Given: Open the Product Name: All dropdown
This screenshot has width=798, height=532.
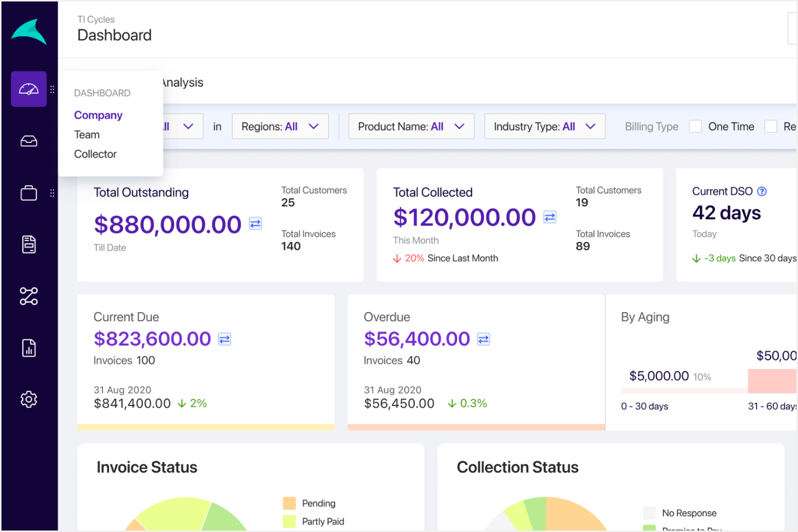Looking at the screenshot, I should pyautogui.click(x=411, y=127).
